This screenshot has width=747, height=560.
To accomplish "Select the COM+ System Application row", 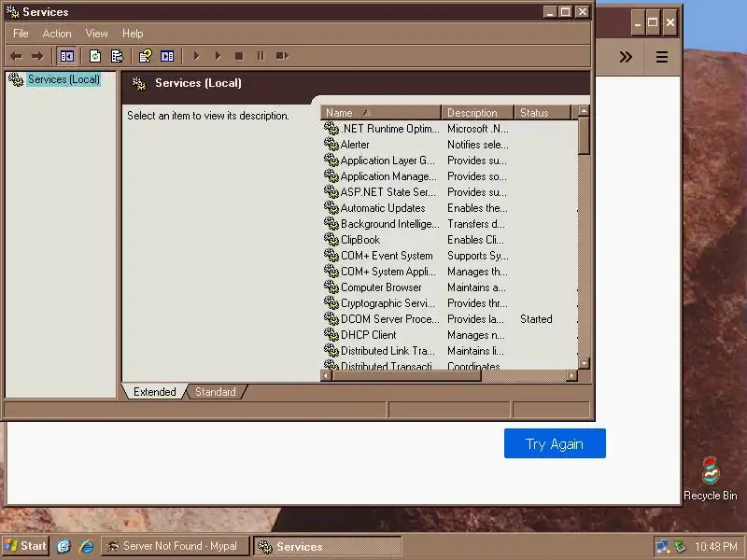I will (449, 272).
